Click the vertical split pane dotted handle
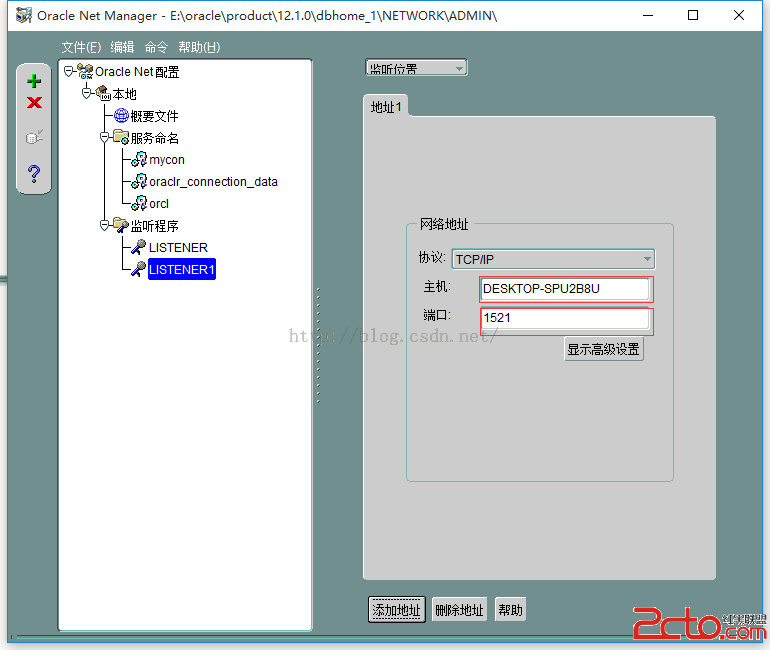Screen dimensions: 770x650 (318, 345)
